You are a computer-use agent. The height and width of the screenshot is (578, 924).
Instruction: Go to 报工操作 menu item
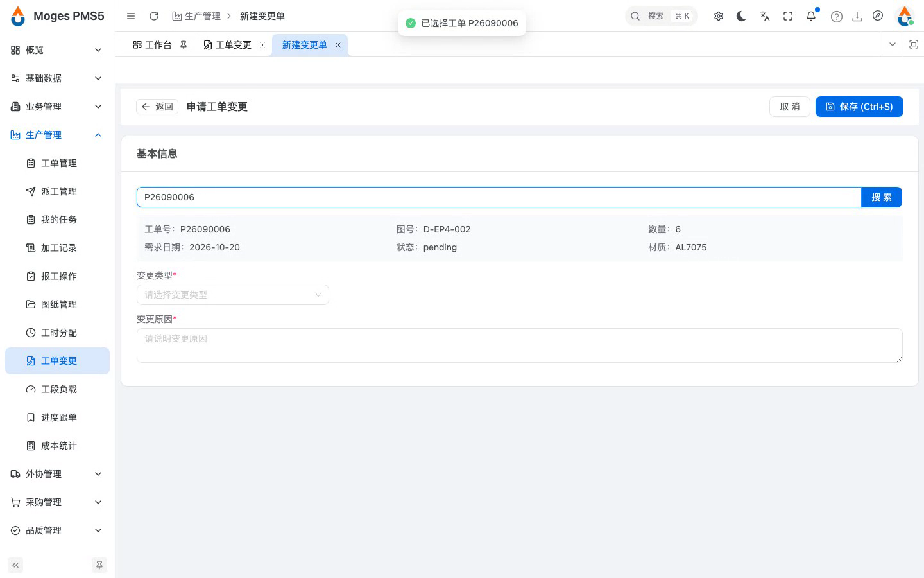tap(57, 276)
